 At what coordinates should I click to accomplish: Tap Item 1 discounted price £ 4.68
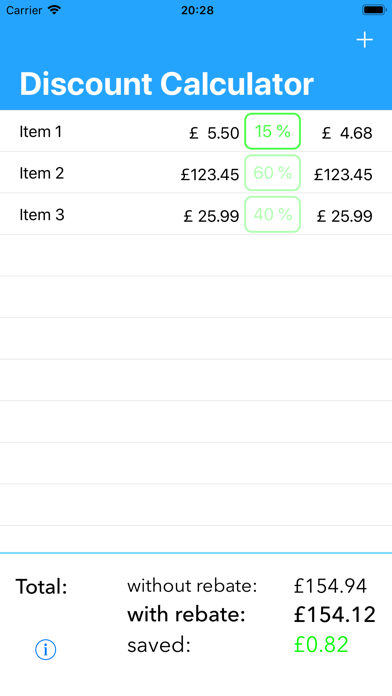pyautogui.click(x=347, y=133)
